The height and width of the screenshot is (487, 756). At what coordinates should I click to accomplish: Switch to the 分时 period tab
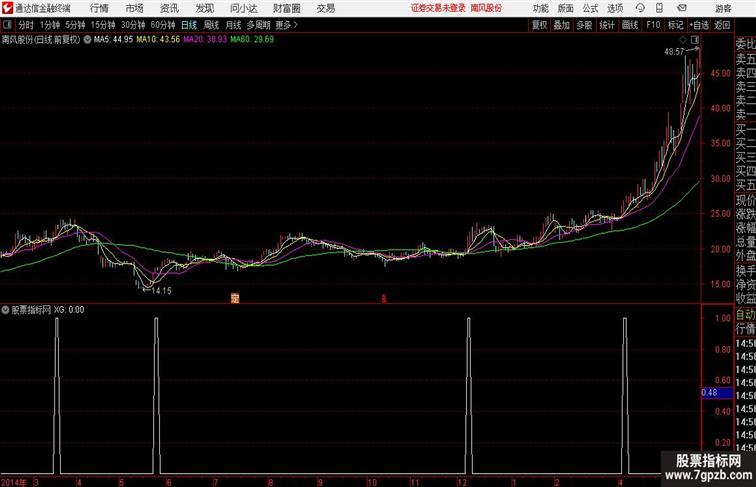[x=26, y=25]
